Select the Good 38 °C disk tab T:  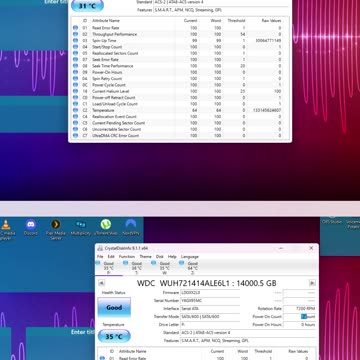pos(137,268)
